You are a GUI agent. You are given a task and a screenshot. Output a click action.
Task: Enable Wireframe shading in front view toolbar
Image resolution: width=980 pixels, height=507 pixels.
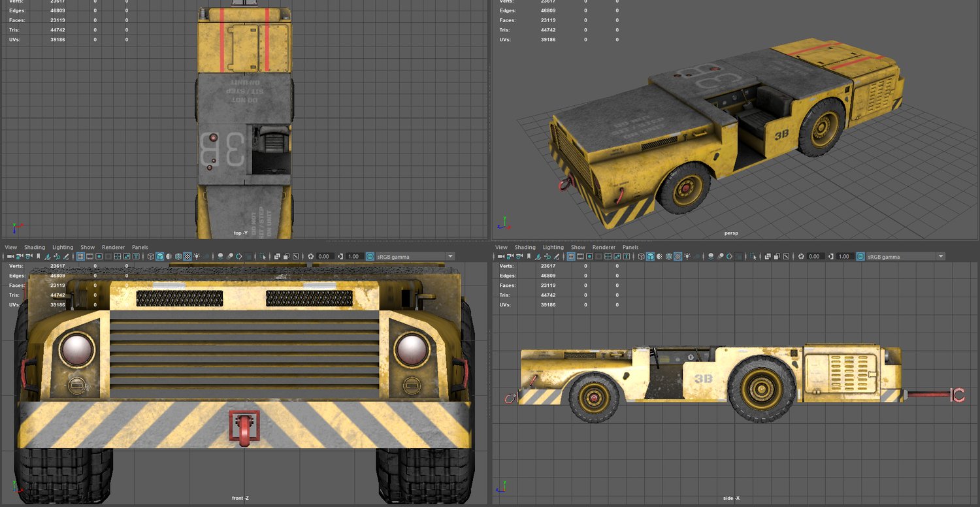tap(150, 257)
